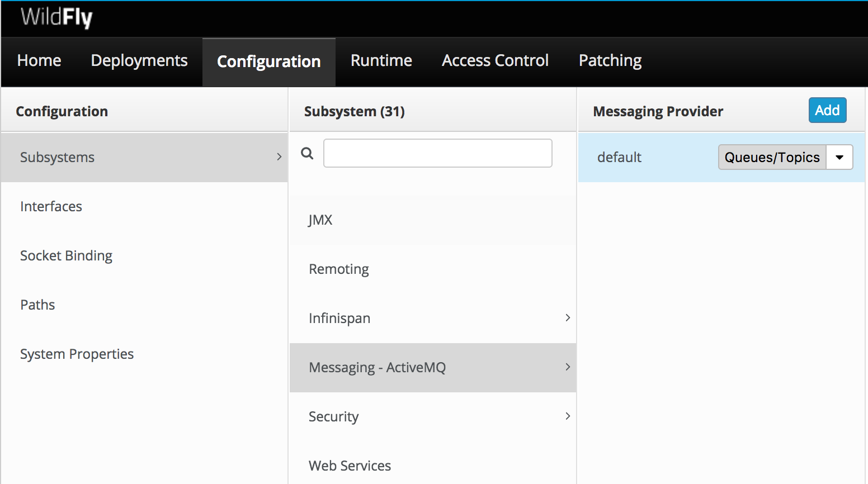Select the Remoting subsystem
This screenshot has width=868, height=484.
[433, 269]
